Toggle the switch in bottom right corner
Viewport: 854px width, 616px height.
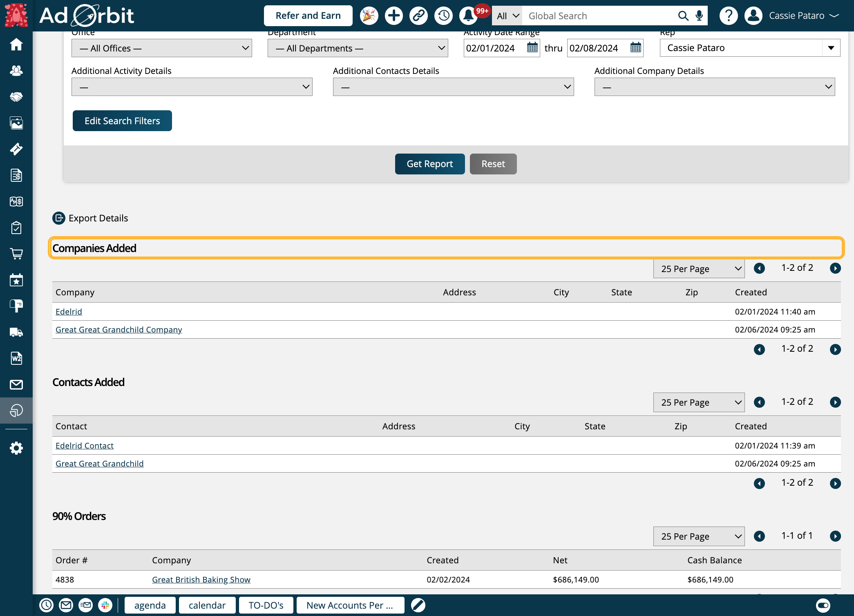(x=823, y=605)
